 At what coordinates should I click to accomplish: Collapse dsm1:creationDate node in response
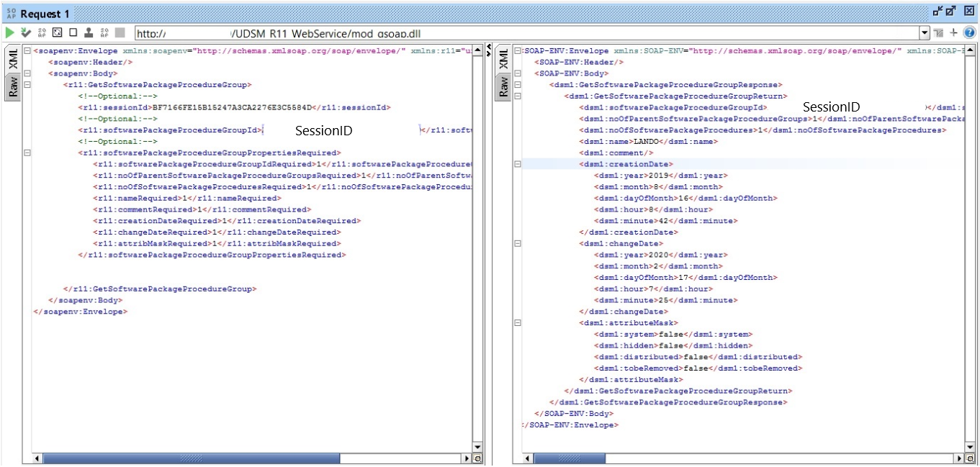(x=517, y=164)
